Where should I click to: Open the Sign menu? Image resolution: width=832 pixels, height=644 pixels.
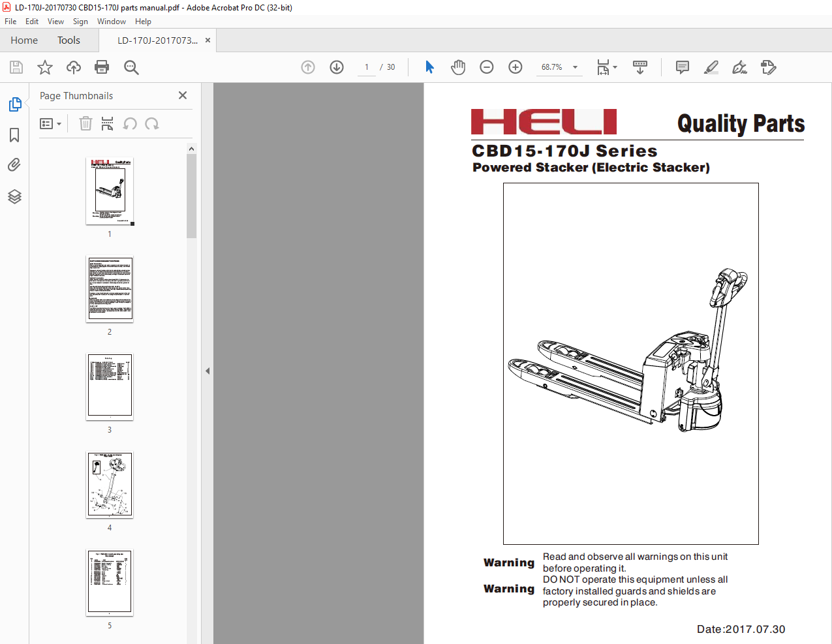pyautogui.click(x=80, y=22)
